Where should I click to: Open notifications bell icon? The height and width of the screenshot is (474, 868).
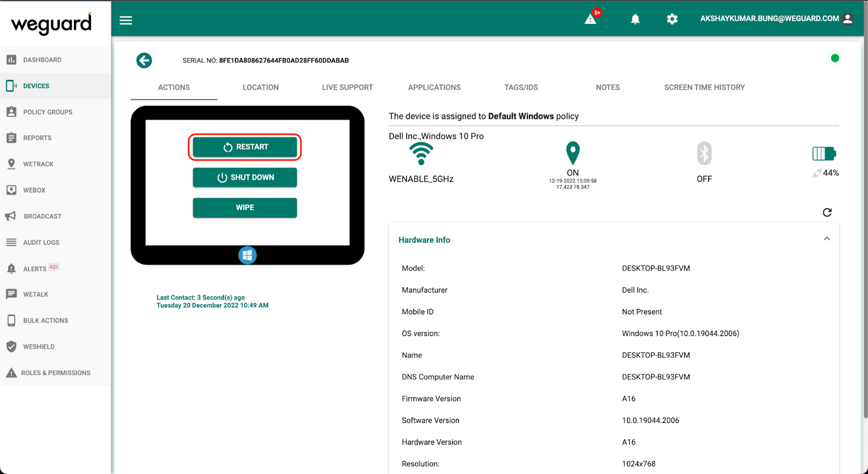(x=635, y=19)
